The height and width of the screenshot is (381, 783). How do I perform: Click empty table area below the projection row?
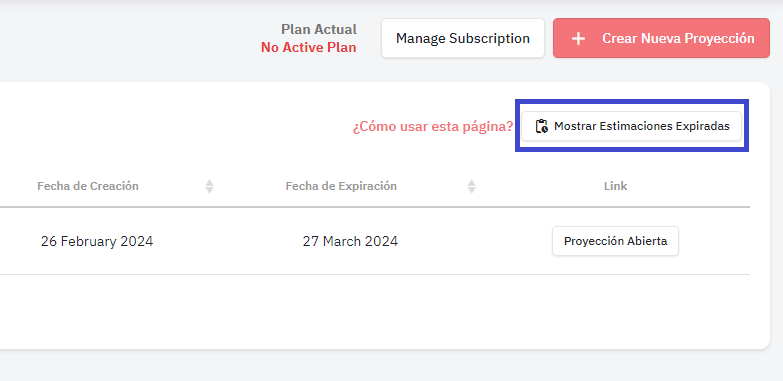[x=375, y=310]
